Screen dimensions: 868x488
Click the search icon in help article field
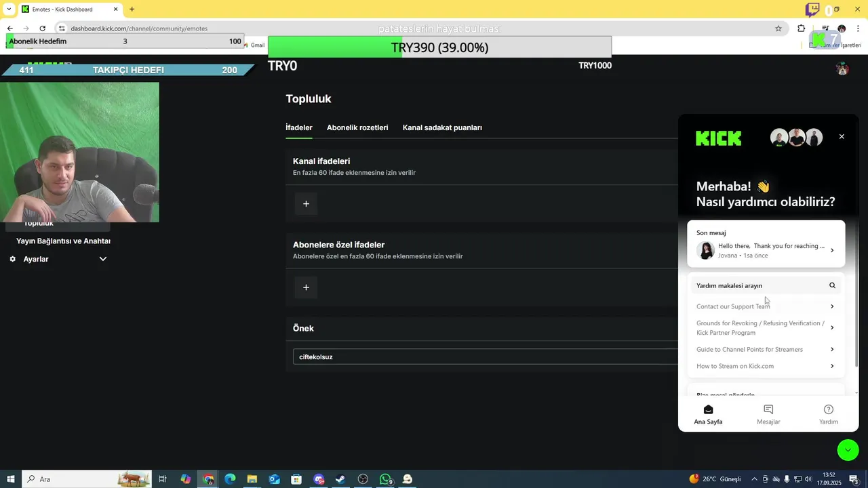click(832, 285)
